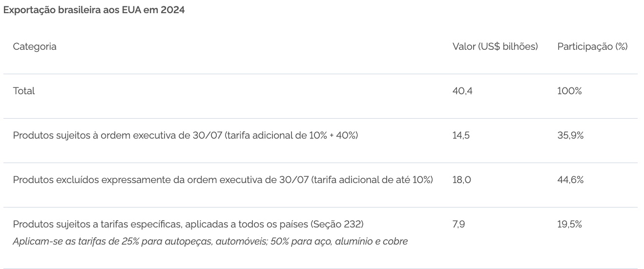Select the 'Total' row label

point(24,91)
